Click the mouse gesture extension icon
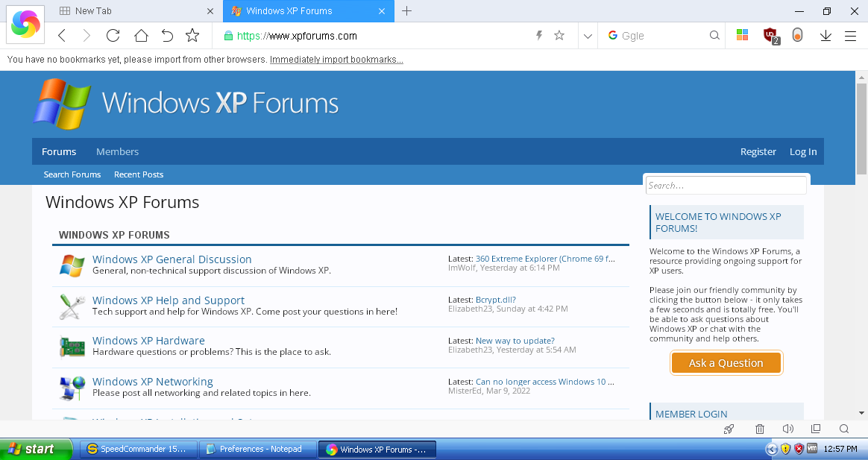Viewport: 868px width, 460px height. (x=797, y=36)
